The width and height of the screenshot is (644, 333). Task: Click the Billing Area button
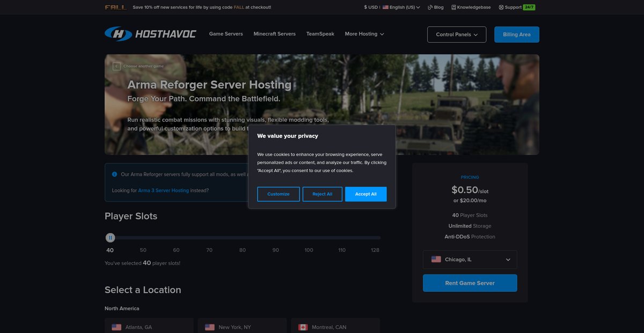coord(517,34)
